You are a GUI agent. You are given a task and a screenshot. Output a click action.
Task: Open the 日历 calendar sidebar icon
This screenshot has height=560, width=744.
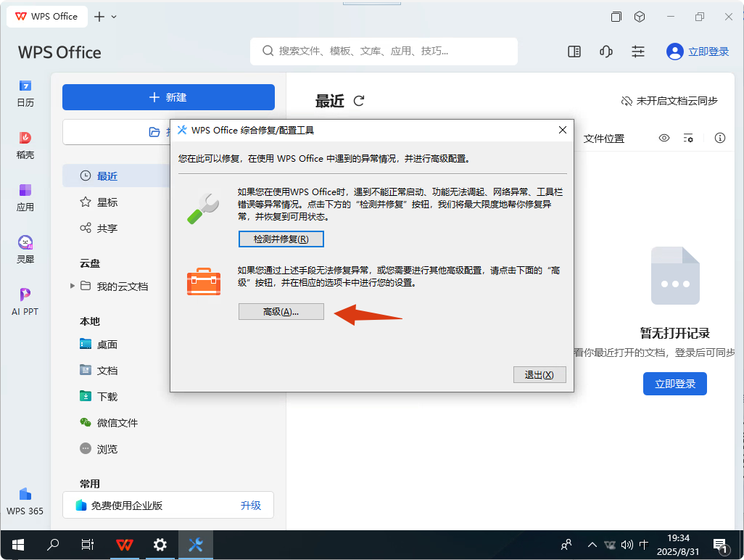coord(25,93)
